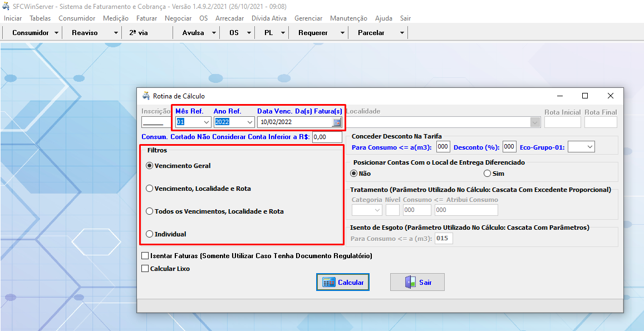This screenshot has width=644, height=331.
Task: Select the Vencimento Geral radio option
Action: pos(149,166)
